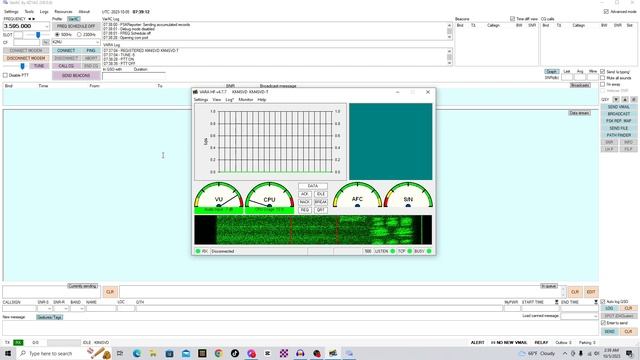Open the Settings menu in VarAC
The image size is (640, 360).
(11, 12)
